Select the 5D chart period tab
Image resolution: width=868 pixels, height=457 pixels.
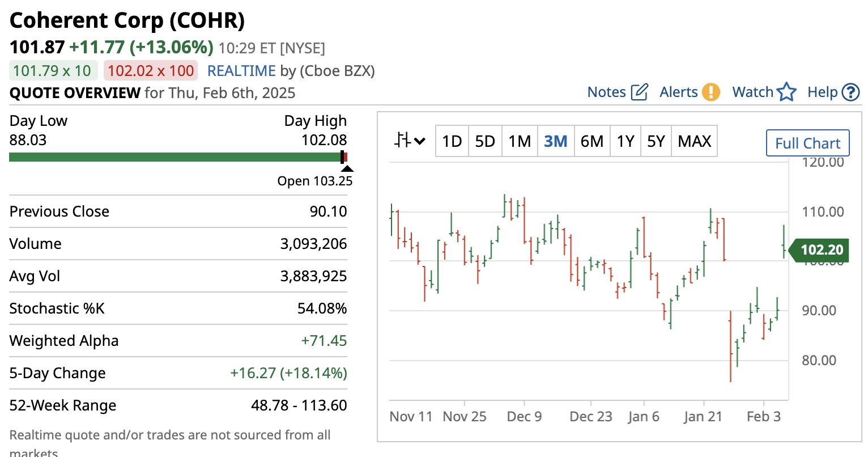click(485, 141)
